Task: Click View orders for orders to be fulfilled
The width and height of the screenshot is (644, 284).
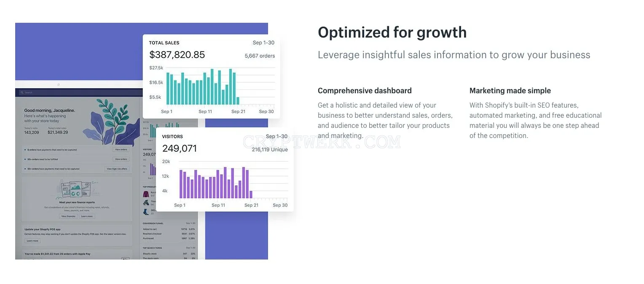Action: click(x=121, y=159)
